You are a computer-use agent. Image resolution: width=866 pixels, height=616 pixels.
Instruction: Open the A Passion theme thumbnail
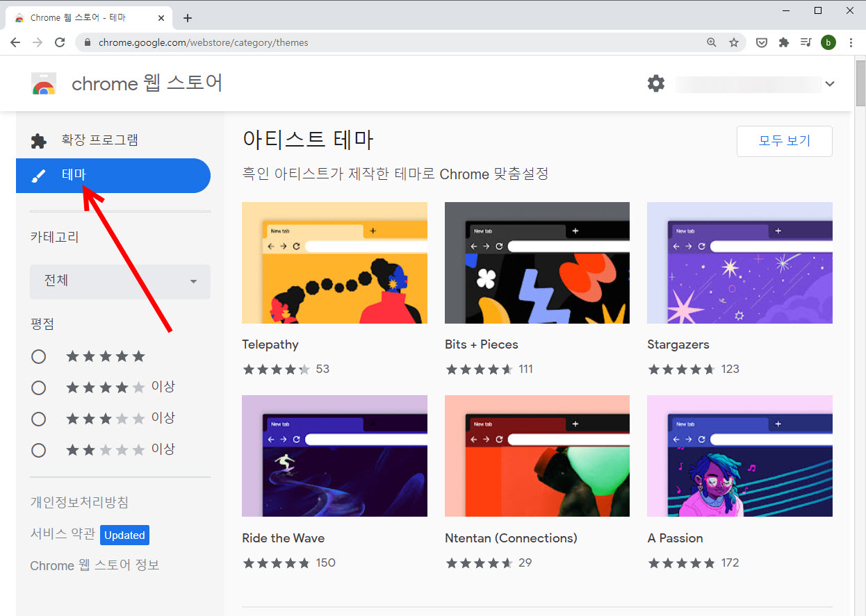click(x=740, y=456)
